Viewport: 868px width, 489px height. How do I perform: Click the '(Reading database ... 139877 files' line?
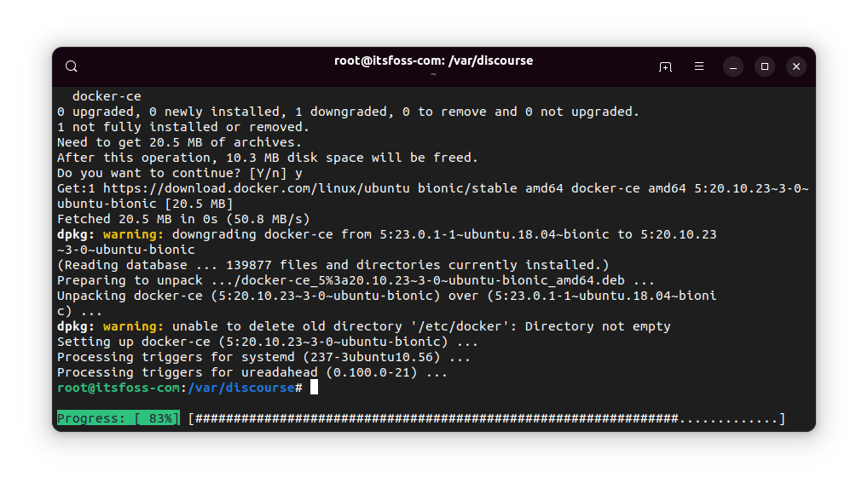tap(333, 265)
